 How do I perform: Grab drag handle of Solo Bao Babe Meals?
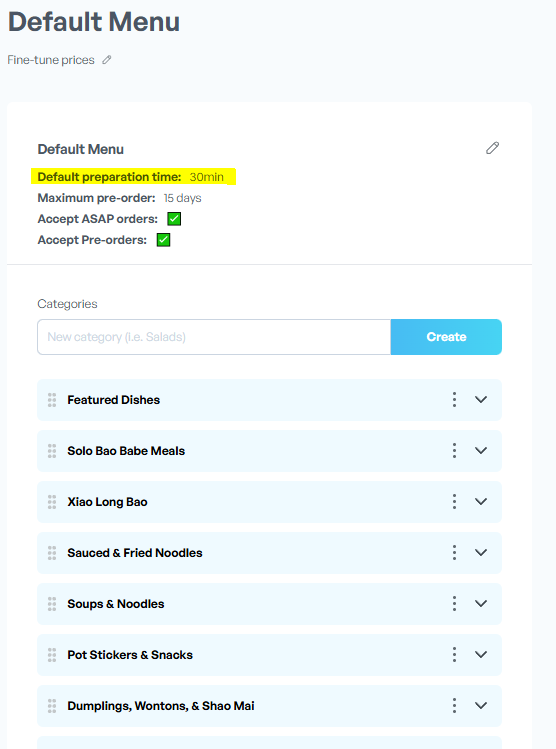(52, 450)
